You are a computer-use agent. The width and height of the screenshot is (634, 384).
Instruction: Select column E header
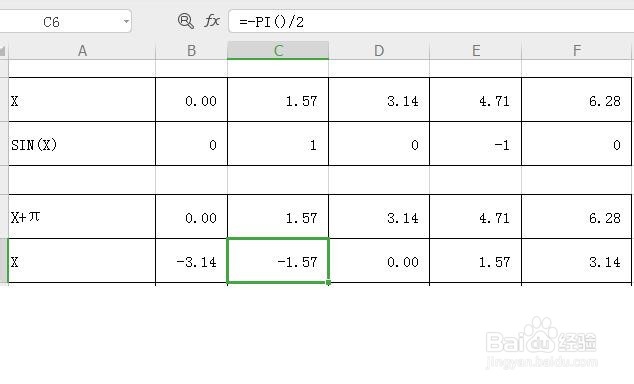click(x=476, y=51)
